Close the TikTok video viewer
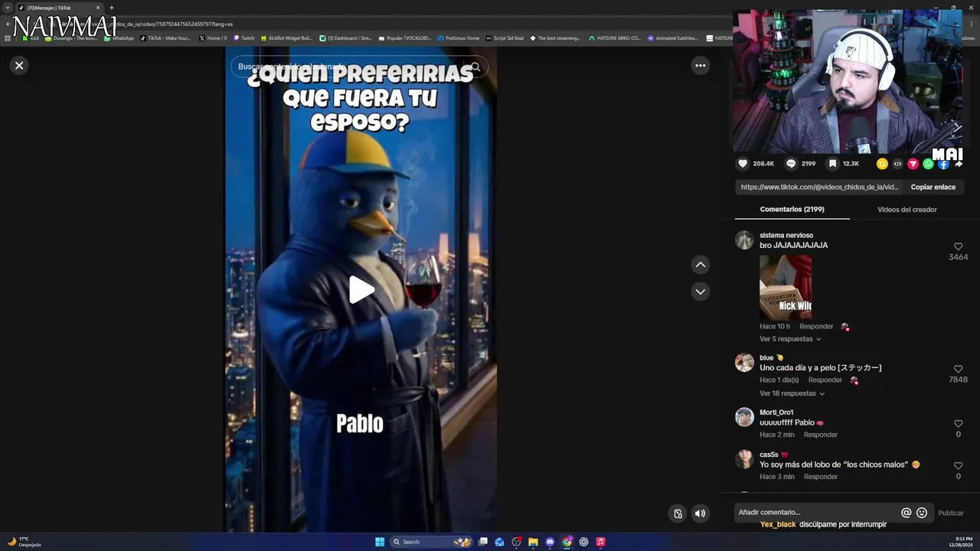Image resolution: width=980 pixels, height=551 pixels. pyautogui.click(x=19, y=65)
